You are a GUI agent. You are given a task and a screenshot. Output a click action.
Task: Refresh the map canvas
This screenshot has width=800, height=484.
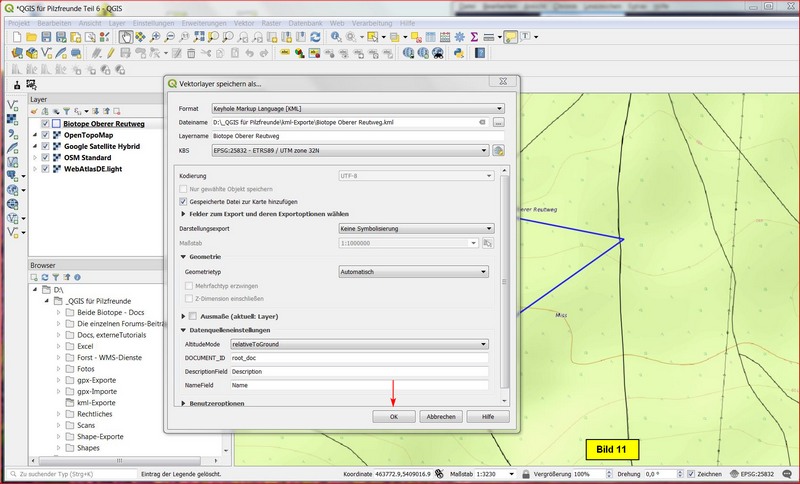(x=316, y=37)
